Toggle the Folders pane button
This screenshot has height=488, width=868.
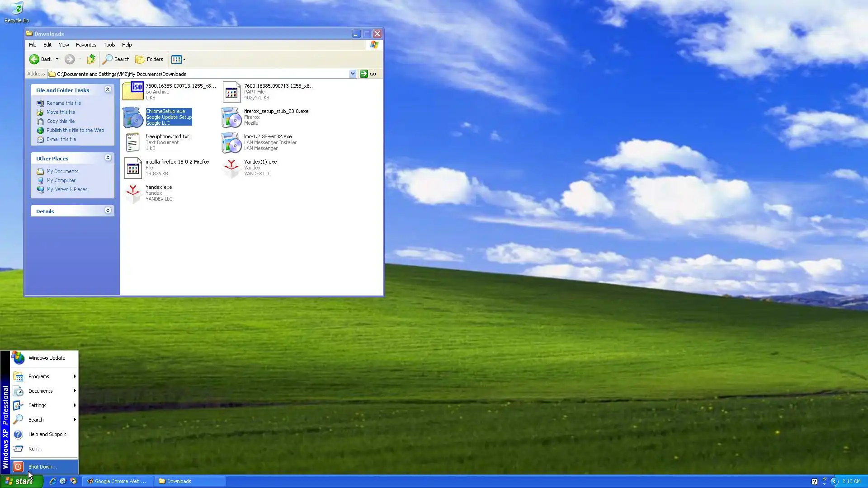[x=149, y=59]
